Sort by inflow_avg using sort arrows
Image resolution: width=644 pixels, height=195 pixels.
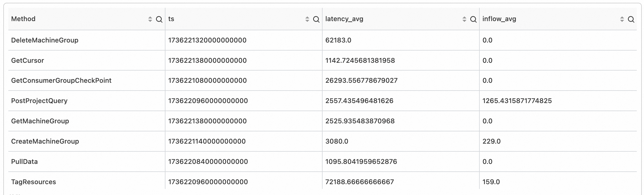coord(622,19)
